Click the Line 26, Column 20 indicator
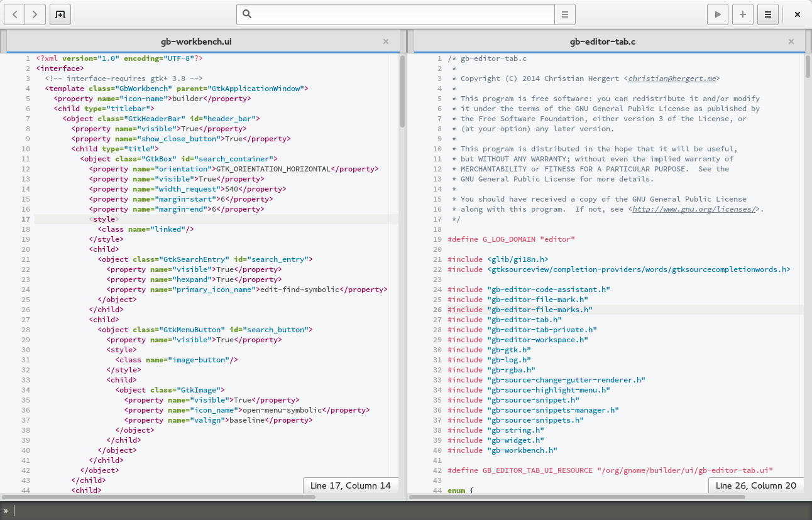812x520 pixels. (756, 485)
